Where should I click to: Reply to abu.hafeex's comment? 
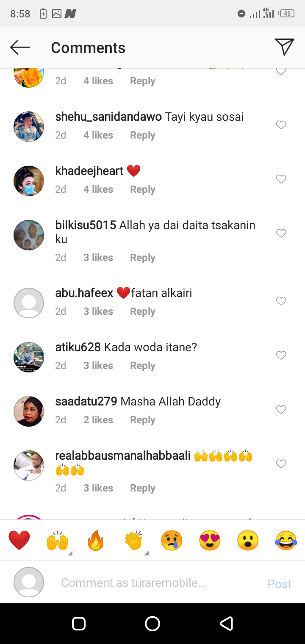pyautogui.click(x=143, y=311)
